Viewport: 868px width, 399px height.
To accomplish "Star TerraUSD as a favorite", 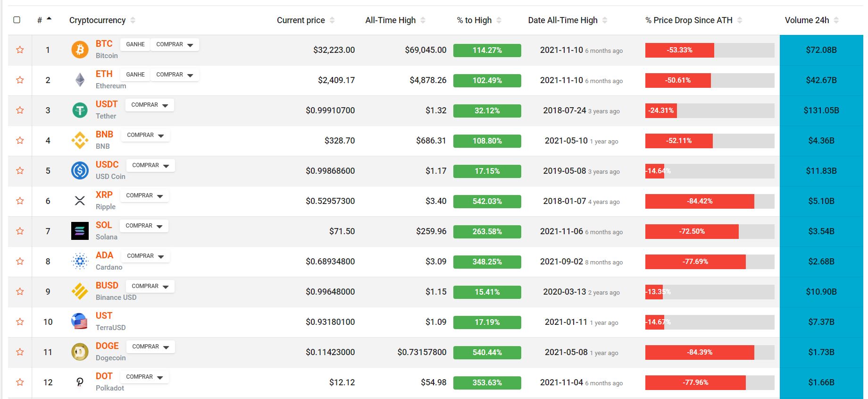I will [x=20, y=322].
